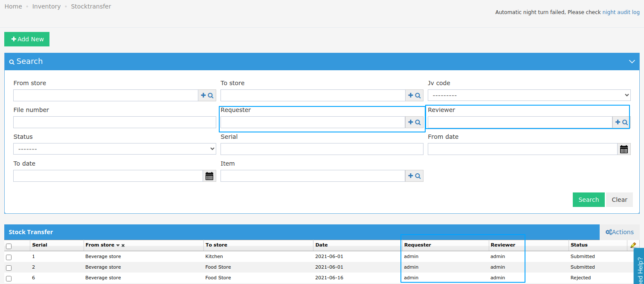Click the plus icon beside To store field

click(411, 95)
